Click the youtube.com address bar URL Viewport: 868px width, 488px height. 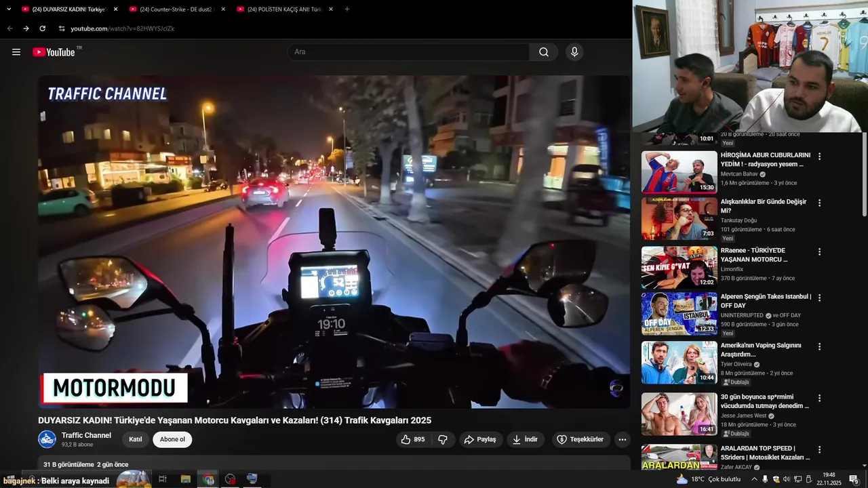(x=122, y=28)
